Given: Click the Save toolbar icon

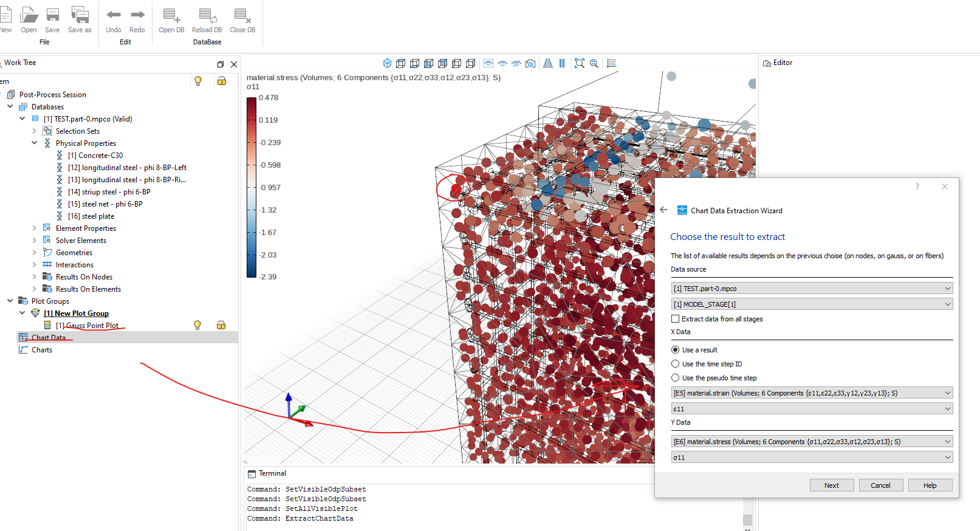Looking at the screenshot, I should 53,15.
